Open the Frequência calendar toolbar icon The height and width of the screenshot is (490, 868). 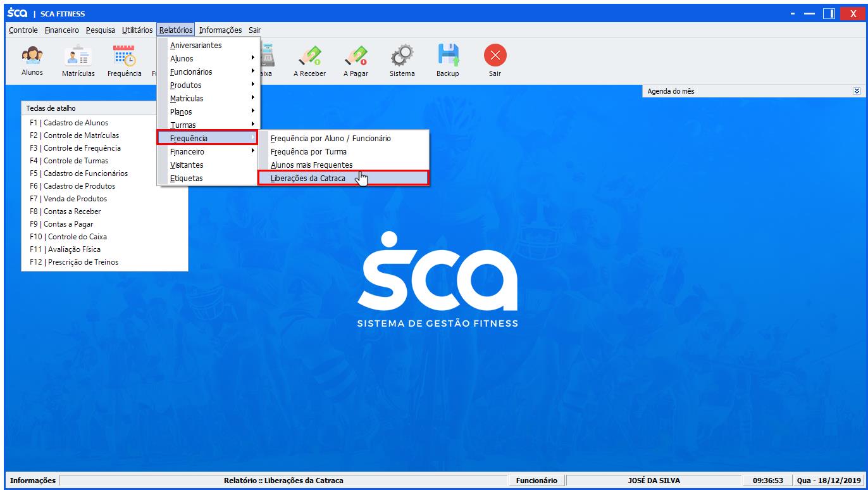pyautogui.click(x=124, y=61)
